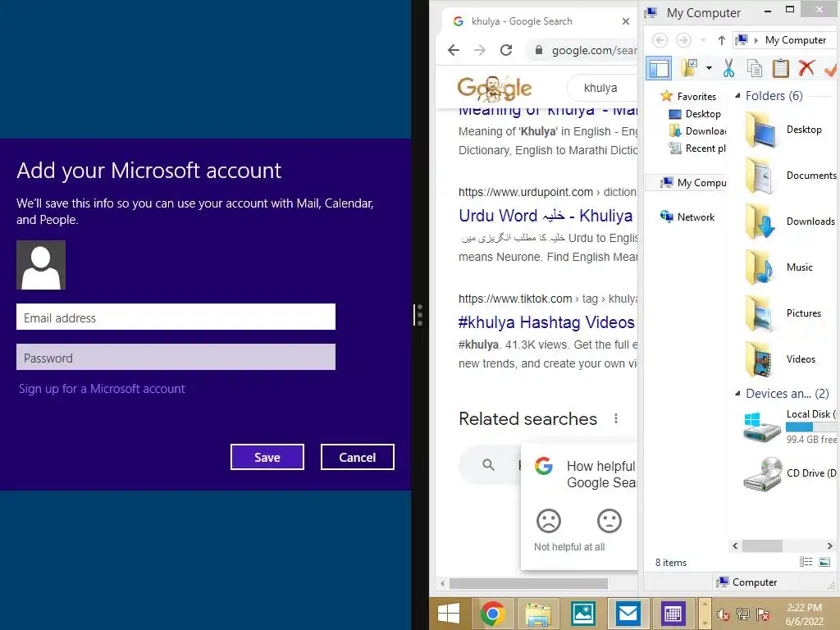Click the scroll right arrow in My Computer
This screenshot has height=630, width=840.
click(x=830, y=546)
